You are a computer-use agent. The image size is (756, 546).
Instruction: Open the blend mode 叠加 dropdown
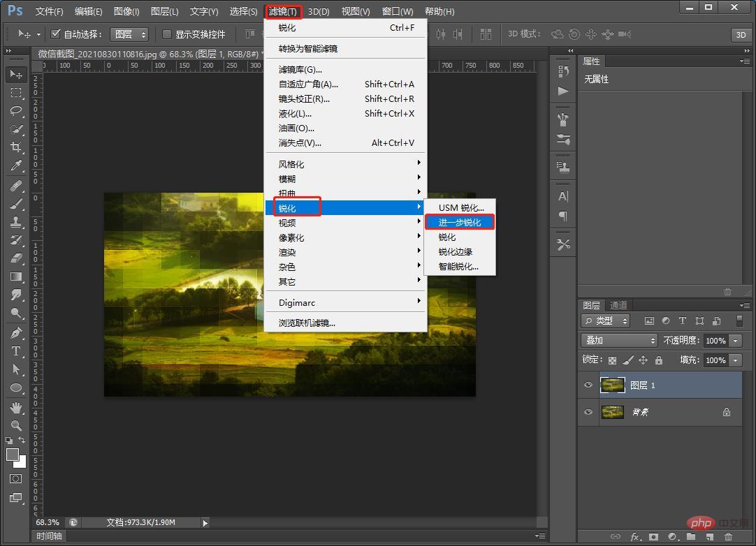pos(620,340)
